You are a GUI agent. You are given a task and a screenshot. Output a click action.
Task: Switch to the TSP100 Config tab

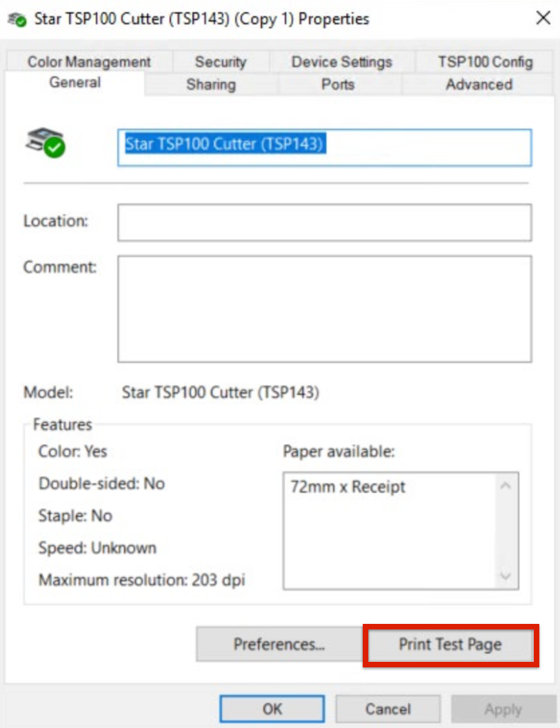pos(485,61)
